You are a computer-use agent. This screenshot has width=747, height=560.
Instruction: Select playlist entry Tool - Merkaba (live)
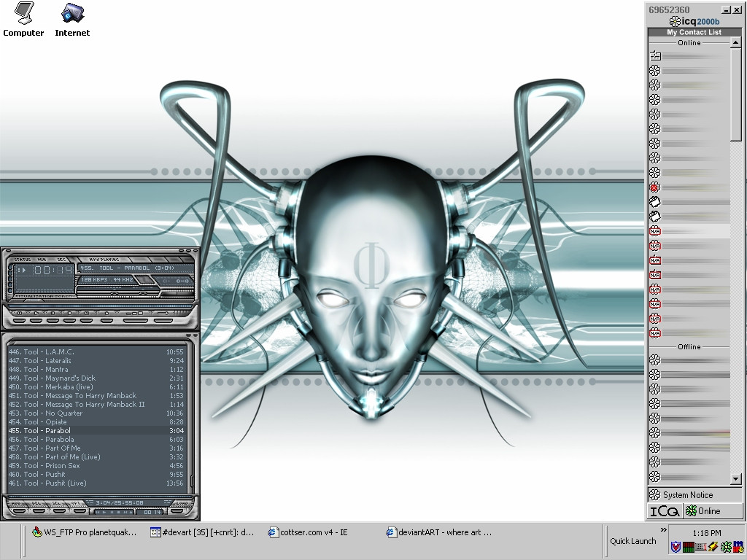click(x=96, y=386)
